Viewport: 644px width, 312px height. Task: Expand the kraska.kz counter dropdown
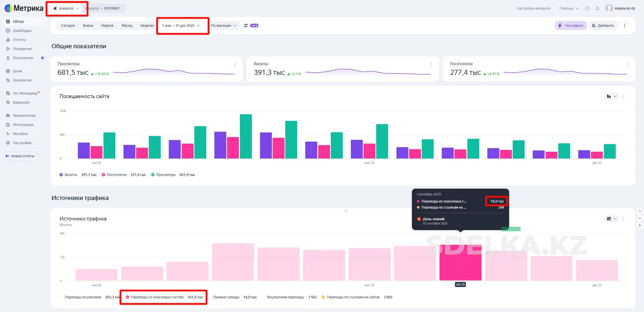click(67, 9)
